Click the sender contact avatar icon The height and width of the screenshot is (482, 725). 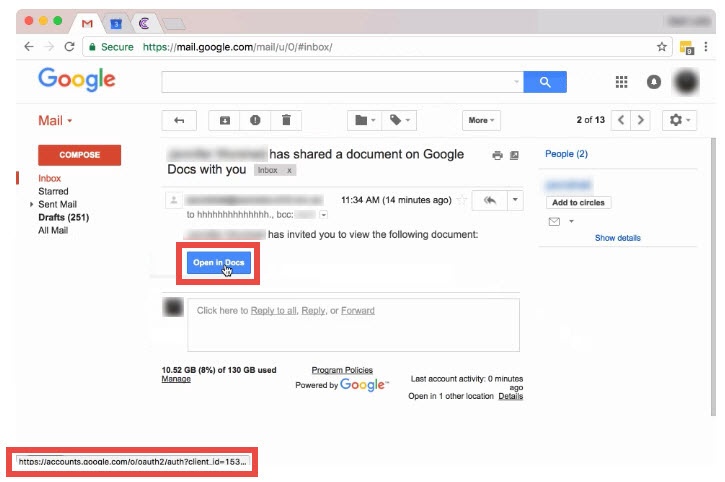[173, 200]
